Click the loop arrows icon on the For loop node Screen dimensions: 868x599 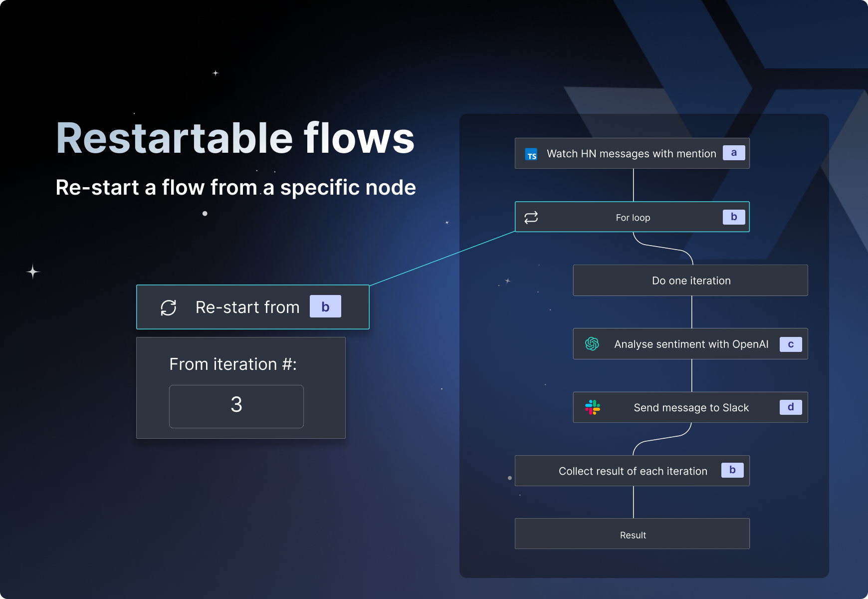pyautogui.click(x=531, y=217)
